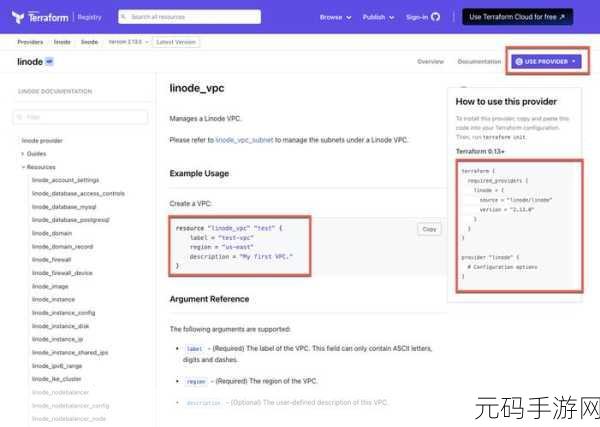600x427 pixels.
Task: Open the Version 2.13.0 selector
Action: point(128,42)
